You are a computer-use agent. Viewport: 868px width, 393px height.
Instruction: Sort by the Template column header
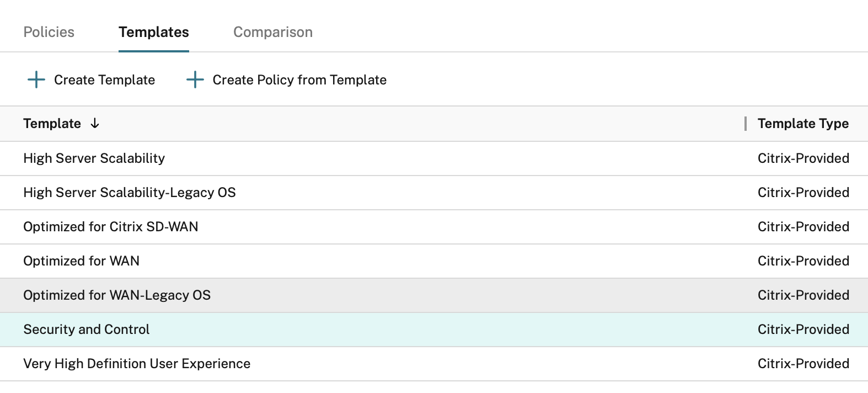tap(52, 124)
